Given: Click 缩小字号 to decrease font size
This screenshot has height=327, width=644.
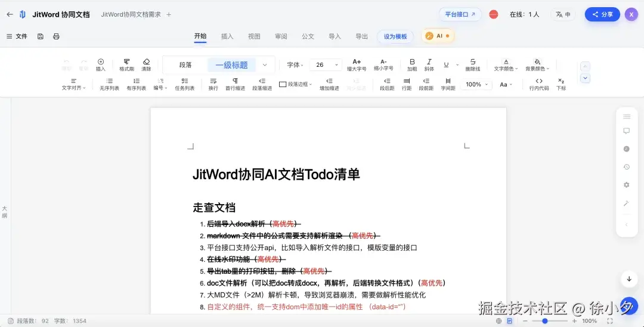Looking at the screenshot, I should tap(383, 64).
